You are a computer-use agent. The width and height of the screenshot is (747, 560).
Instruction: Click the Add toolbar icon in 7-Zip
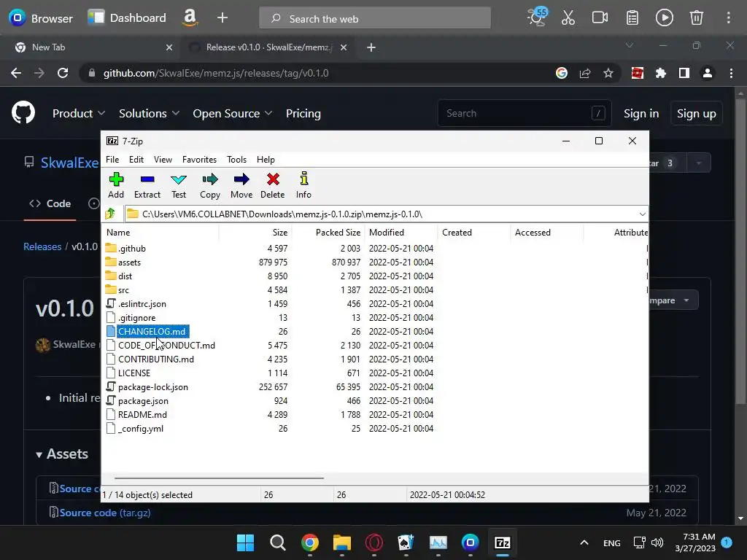click(116, 185)
